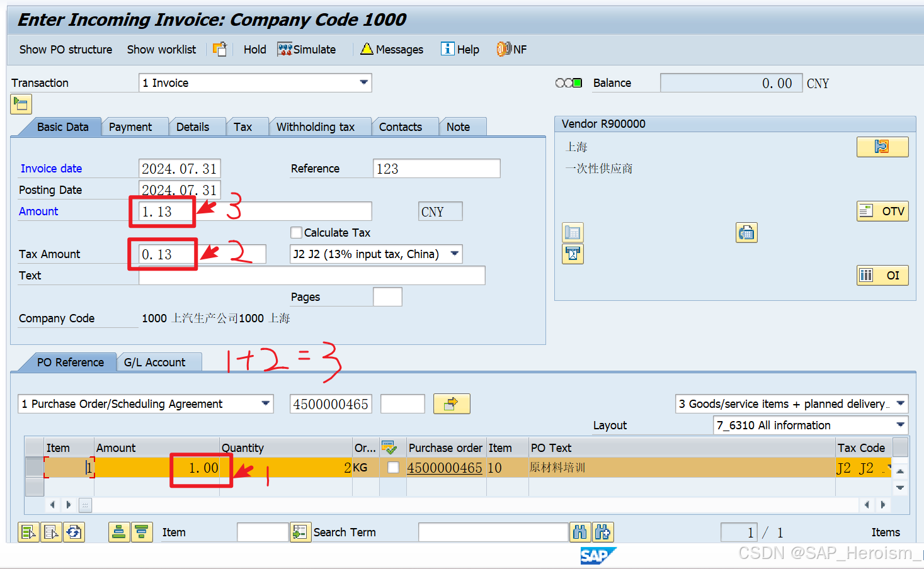Tick the Calculate Tax checkbox

pyautogui.click(x=296, y=232)
